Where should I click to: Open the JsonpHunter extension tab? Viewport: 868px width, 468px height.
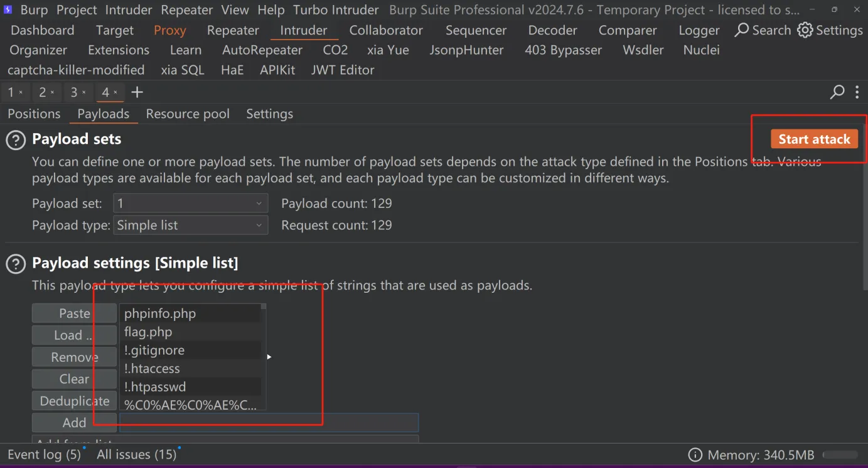(x=466, y=50)
